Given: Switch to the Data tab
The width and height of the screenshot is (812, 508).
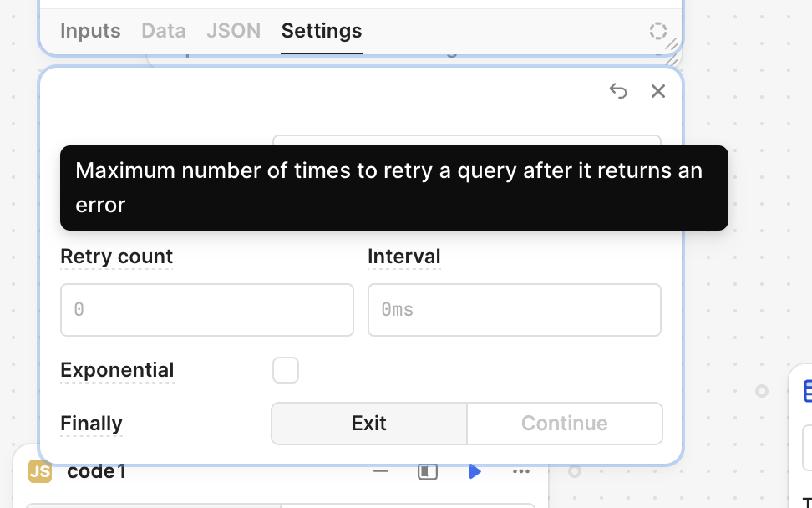Looking at the screenshot, I should pos(164,31).
